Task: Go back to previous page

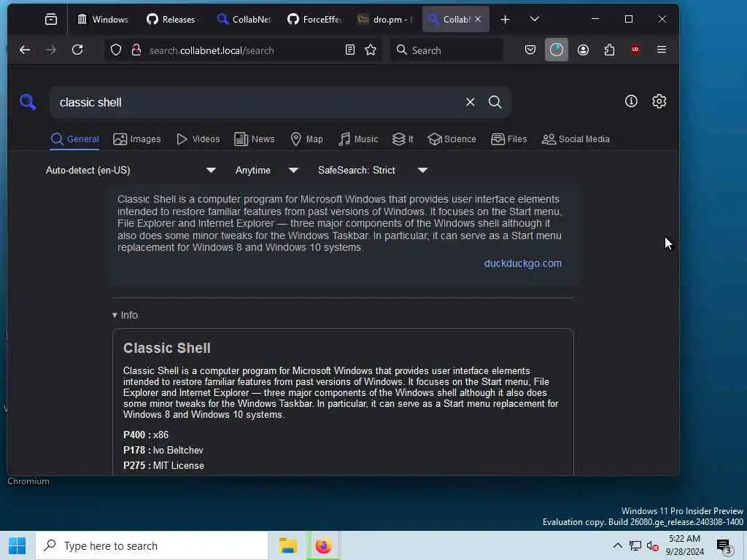Action: [25, 50]
